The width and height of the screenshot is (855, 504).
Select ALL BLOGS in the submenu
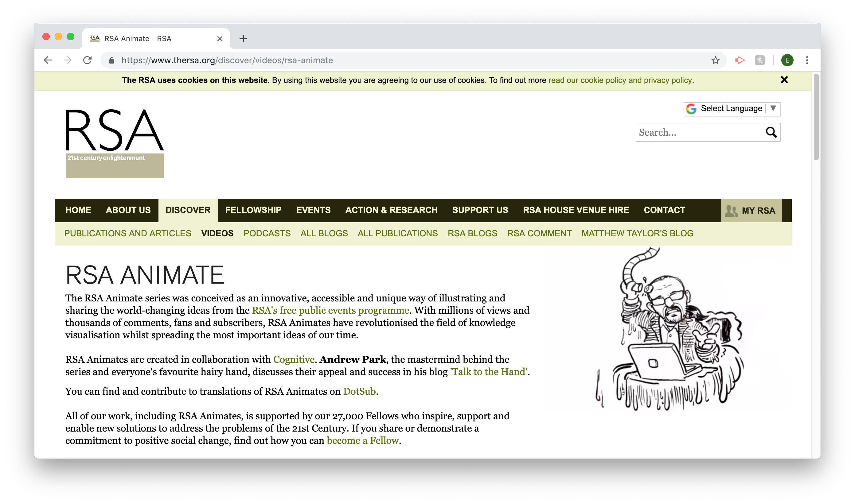pos(324,233)
